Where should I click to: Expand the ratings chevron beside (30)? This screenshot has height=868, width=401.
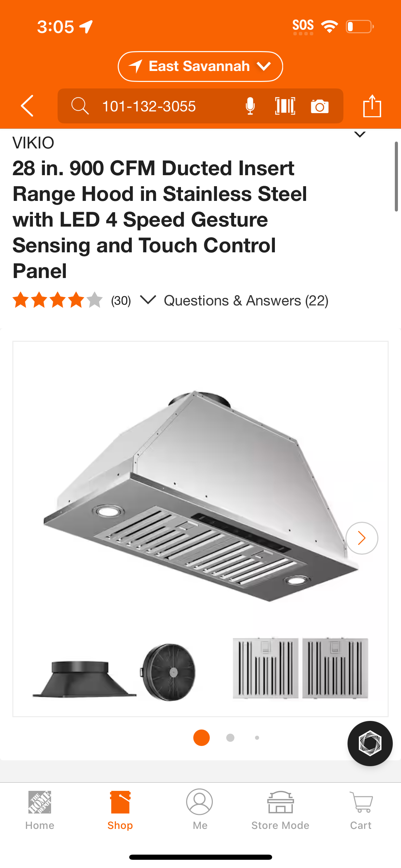coord(148,300)
